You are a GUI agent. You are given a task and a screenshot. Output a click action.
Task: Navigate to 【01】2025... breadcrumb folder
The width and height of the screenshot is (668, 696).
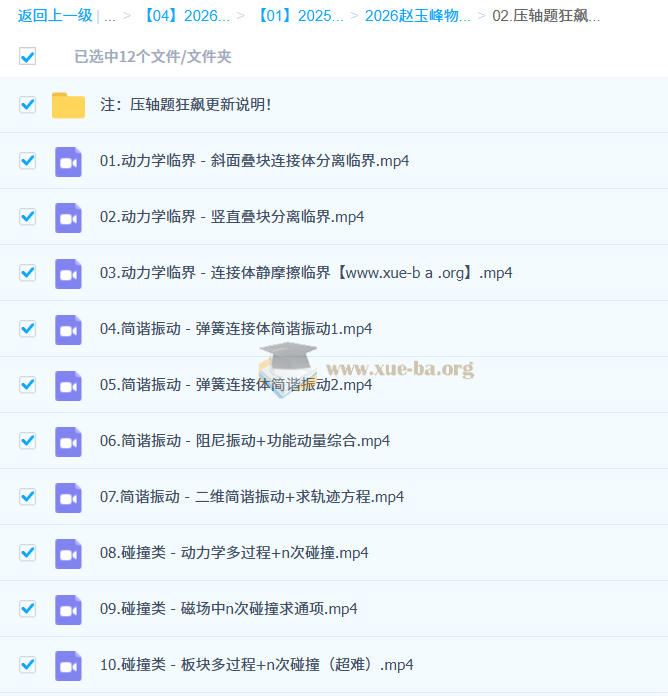click(300, 16)
